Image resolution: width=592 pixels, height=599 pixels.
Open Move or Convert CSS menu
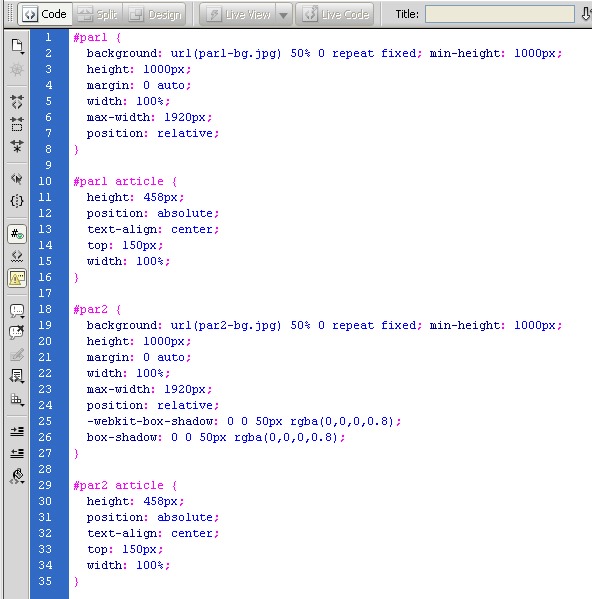17,399
